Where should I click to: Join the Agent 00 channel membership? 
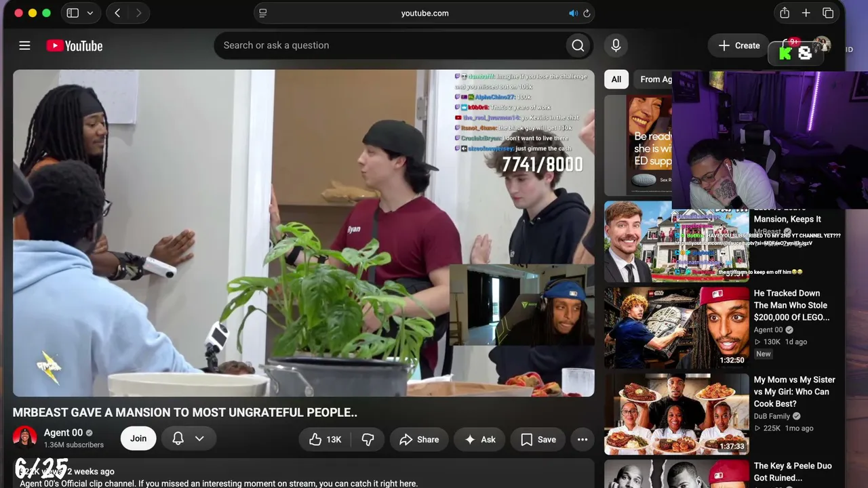click(138, 439)
